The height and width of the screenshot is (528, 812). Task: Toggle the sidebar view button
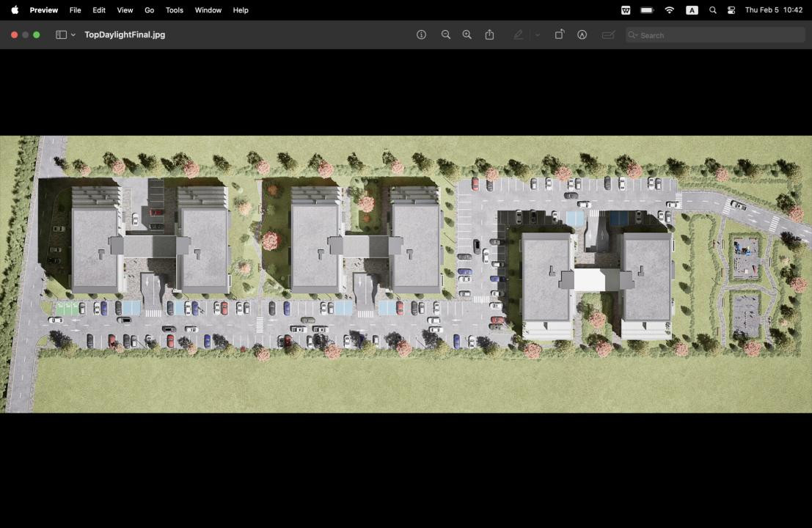coord(62,34)
